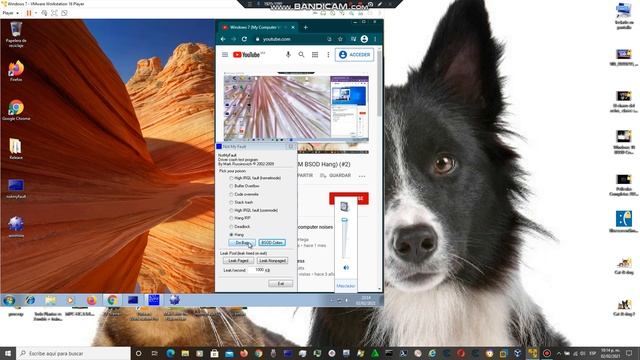The image size is (640, 360).
Task: Bookmark page with star icon in Chrome
Action: (340, 39)
